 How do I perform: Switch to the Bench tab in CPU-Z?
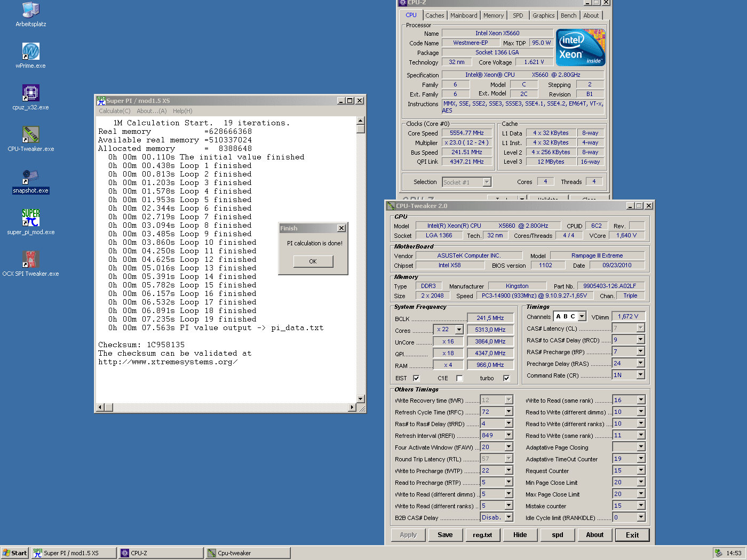pyautogui.click(x=568, y=15)
